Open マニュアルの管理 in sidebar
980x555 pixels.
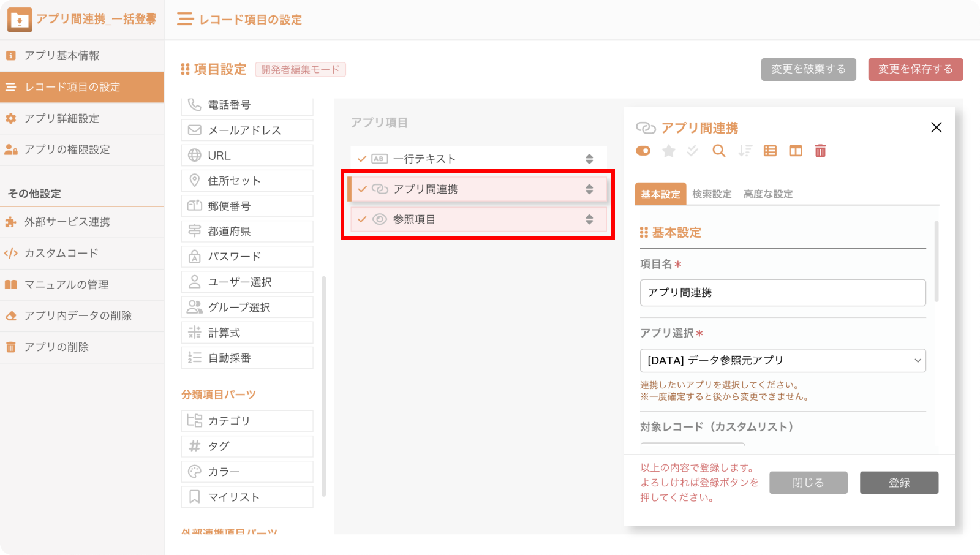[82, 284]
